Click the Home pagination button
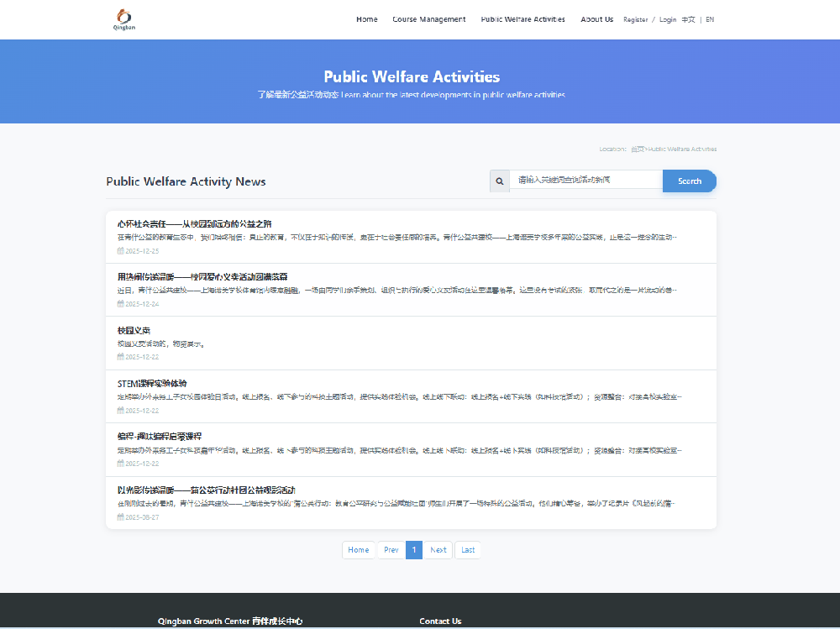The width and height of the screenshot is (840, 629). pos(359,550)
